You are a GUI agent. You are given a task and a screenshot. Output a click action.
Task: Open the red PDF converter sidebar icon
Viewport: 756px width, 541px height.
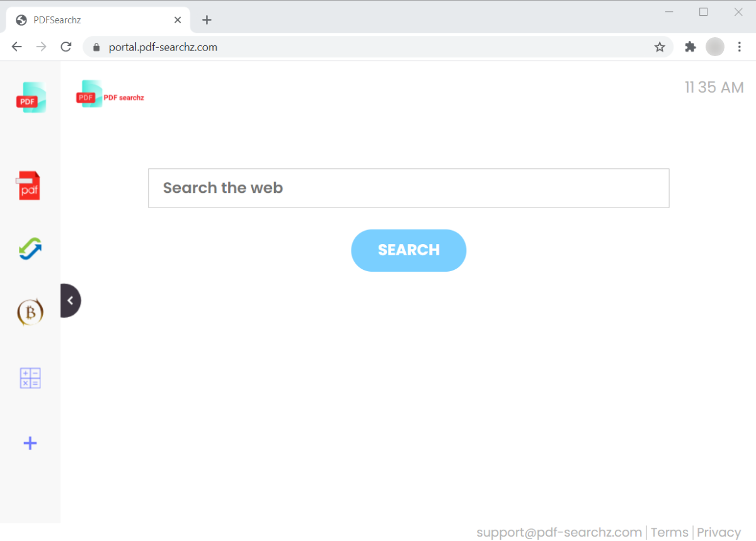click(x=28, y=185)
